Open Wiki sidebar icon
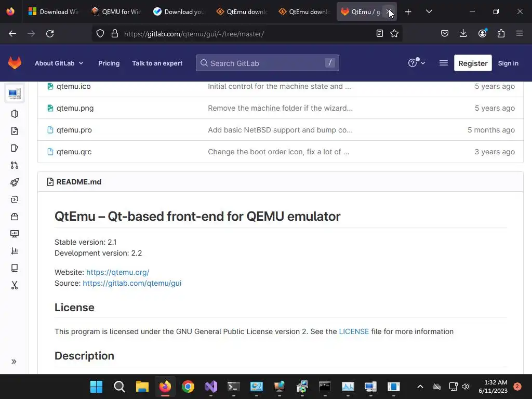The height and width of the screenshot is (399, 532). 14,268
